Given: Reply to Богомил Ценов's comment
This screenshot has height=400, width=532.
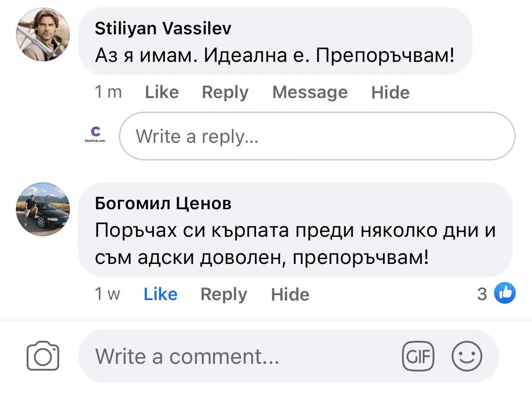Looking at the screenshot, I should tap(223, 294).
